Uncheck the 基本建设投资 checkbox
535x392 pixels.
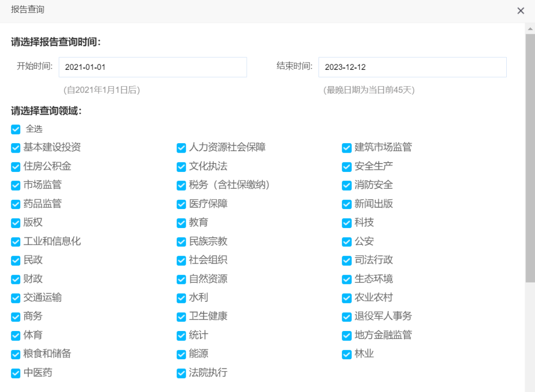pyautogui.click(x=15, y=148)
